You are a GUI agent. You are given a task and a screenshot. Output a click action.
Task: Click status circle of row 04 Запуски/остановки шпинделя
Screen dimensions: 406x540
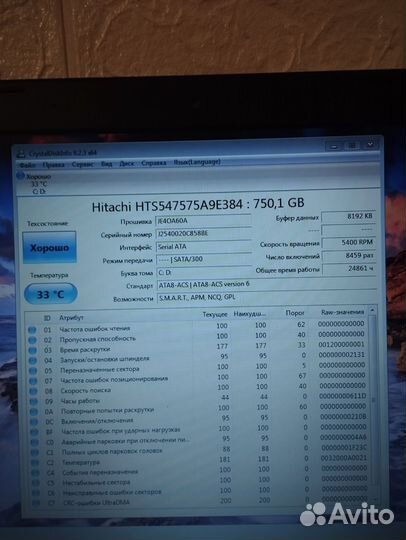point(33,361)
